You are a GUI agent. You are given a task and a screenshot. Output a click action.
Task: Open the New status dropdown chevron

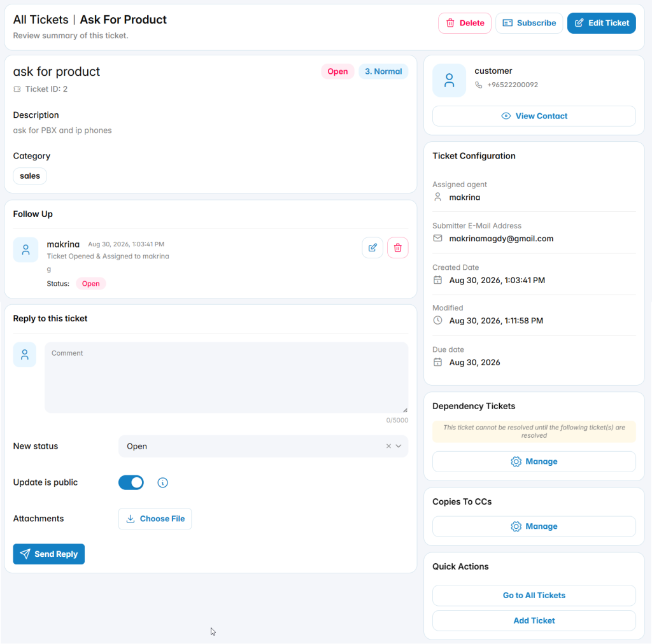pyautogui.click(x=399, y=446)
